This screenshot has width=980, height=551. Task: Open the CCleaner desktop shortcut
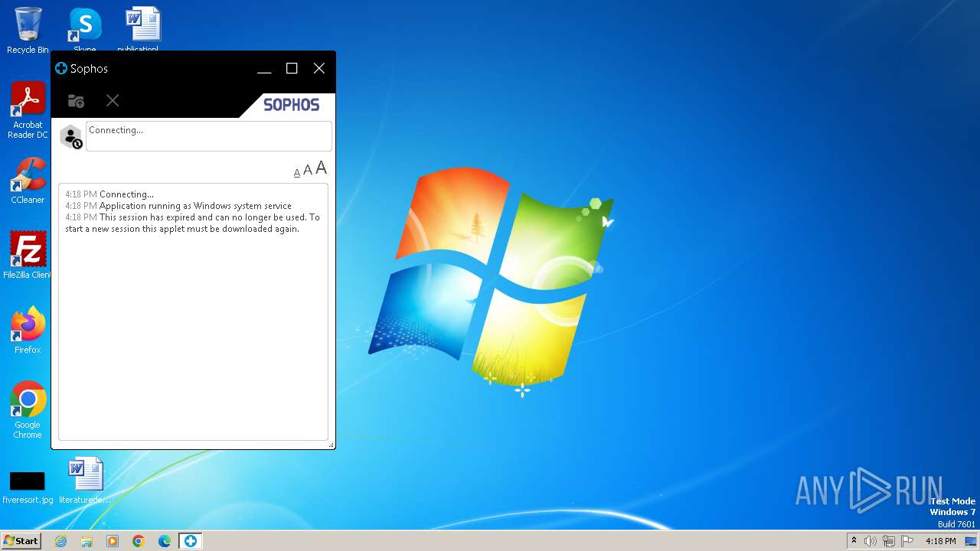coord(28,181)
